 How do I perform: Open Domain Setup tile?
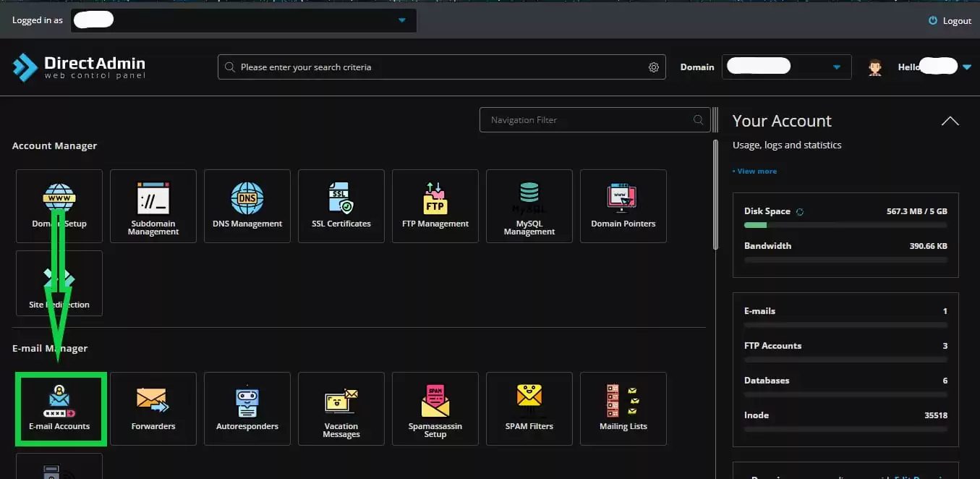click(x=59, y=206)
